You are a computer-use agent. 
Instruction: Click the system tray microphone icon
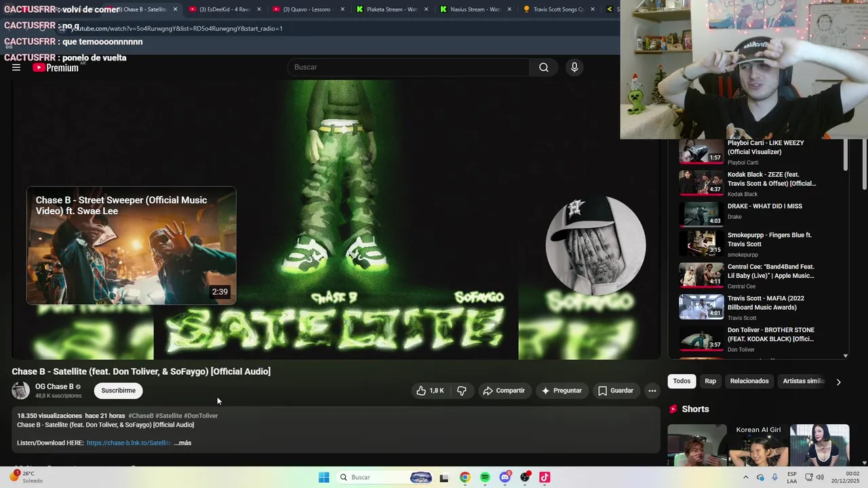coord(774,477)
